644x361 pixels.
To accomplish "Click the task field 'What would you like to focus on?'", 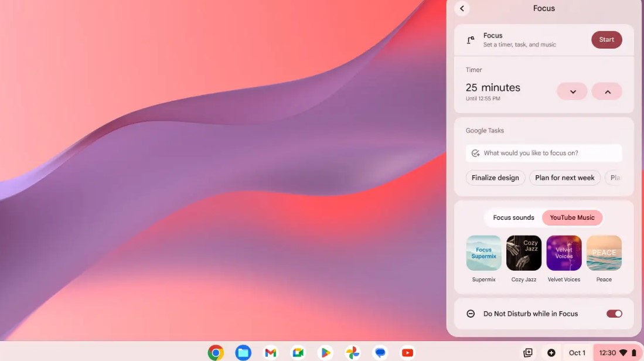I will [544, 153].
